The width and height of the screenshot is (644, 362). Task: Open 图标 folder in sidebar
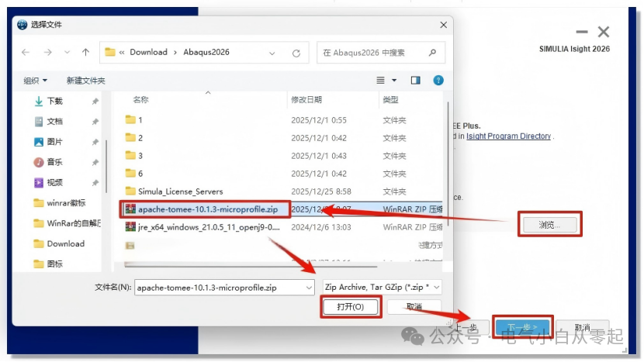(54, 264)
